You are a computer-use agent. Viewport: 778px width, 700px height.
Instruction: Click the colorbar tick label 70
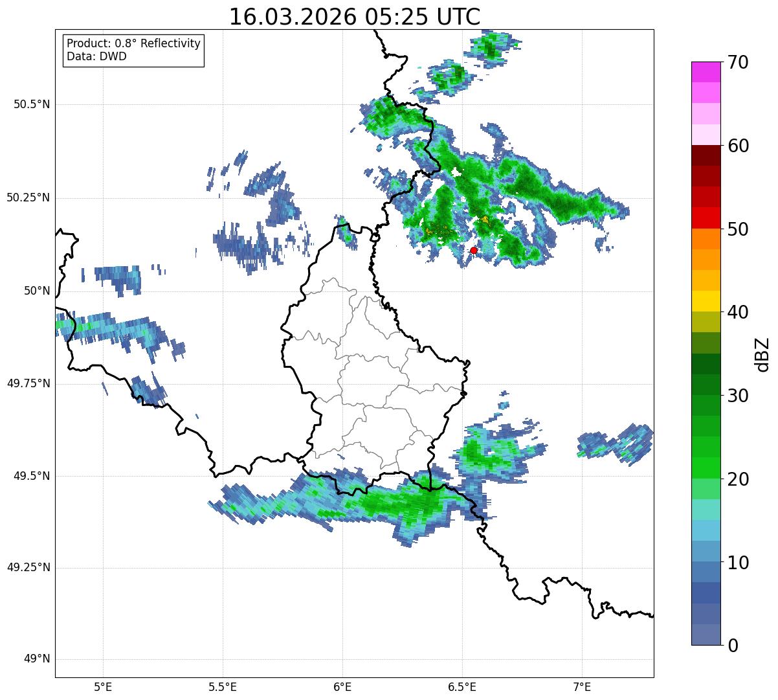point(738,62)
